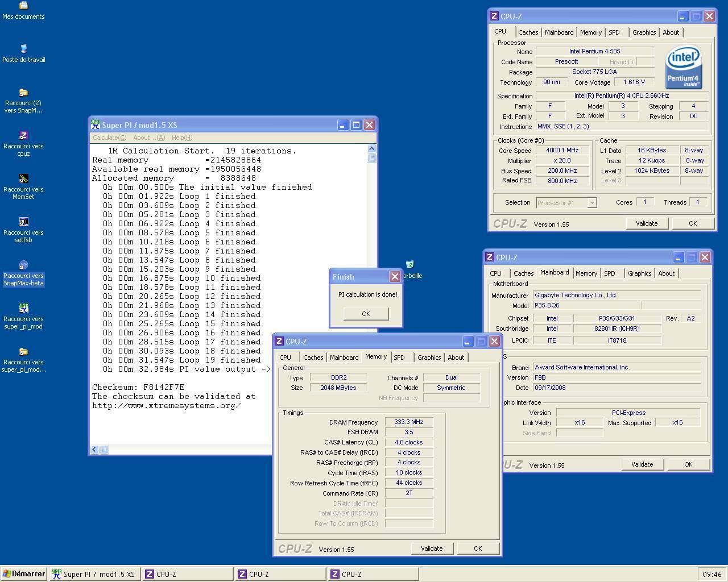Minimize the Super PI window

tap(343, 124)
